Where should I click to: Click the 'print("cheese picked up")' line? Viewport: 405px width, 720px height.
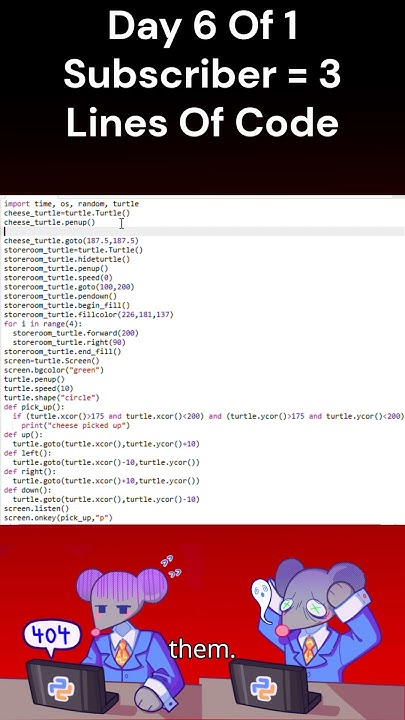click(x=76, y=425)
